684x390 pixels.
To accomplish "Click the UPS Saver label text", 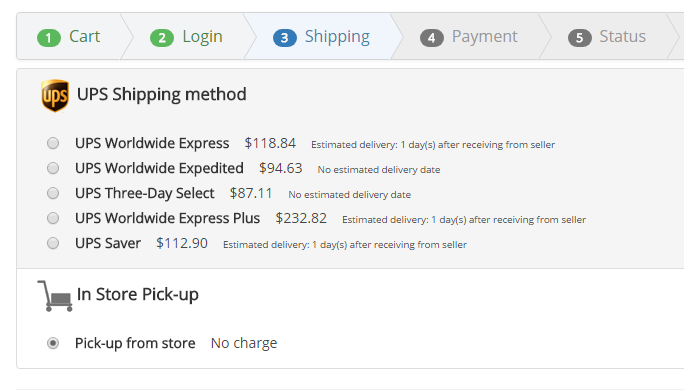I will point(108,243).
